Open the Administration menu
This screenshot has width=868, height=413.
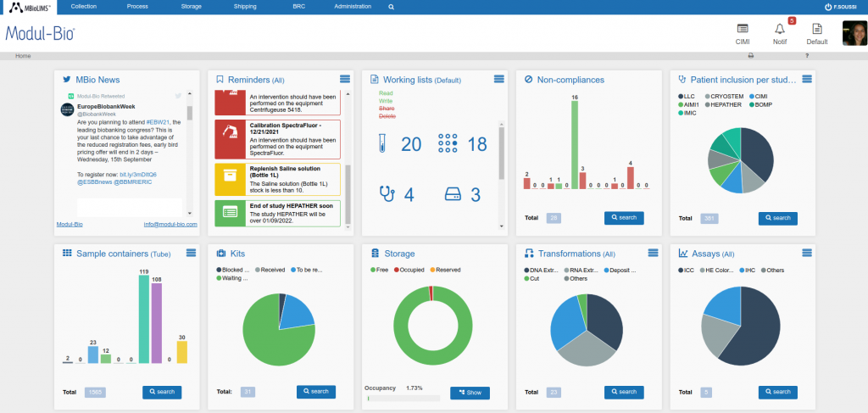(x=353, y=7)
